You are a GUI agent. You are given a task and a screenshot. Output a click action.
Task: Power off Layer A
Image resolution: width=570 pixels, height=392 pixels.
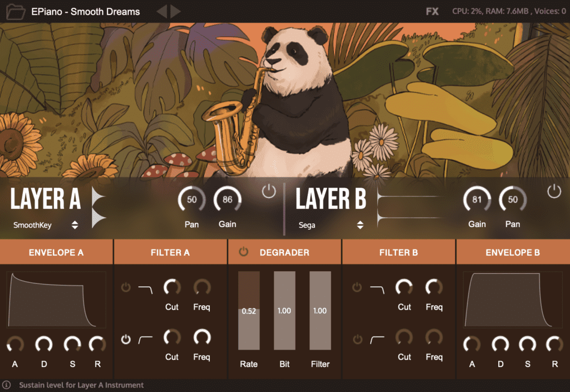(x=268, y=190)
